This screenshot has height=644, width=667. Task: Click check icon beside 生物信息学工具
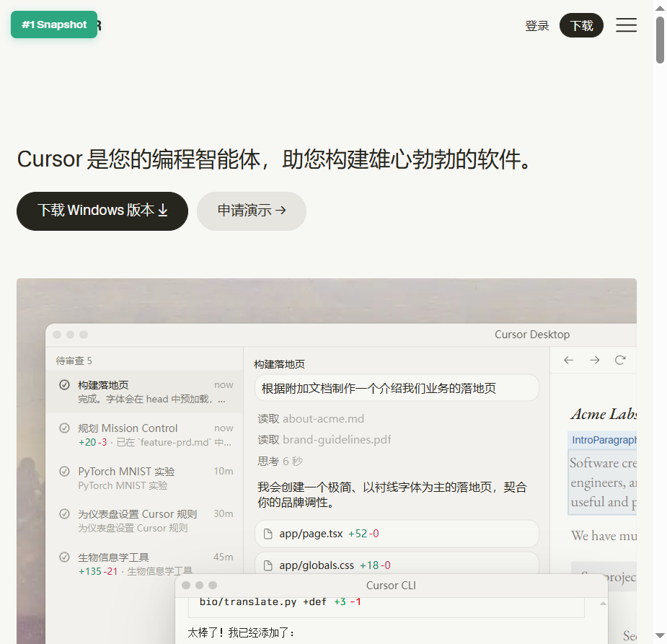click(64, 557)
